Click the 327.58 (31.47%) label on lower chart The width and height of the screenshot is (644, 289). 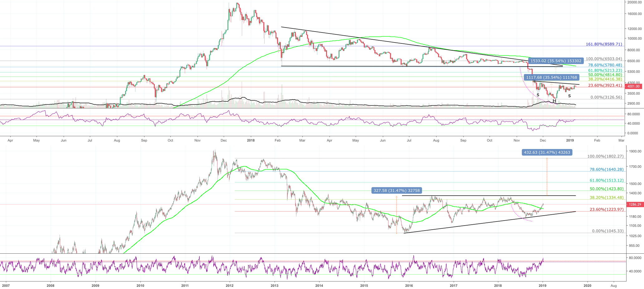coord(396,190)
